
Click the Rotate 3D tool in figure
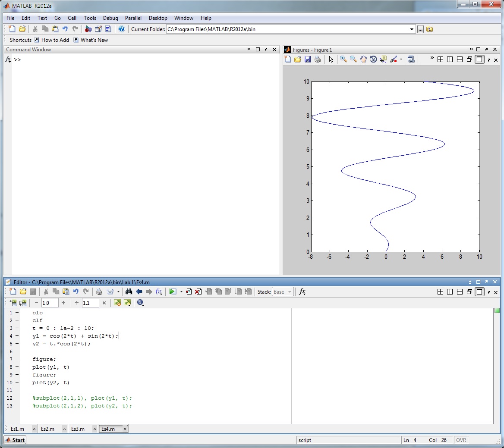point(373,60)
